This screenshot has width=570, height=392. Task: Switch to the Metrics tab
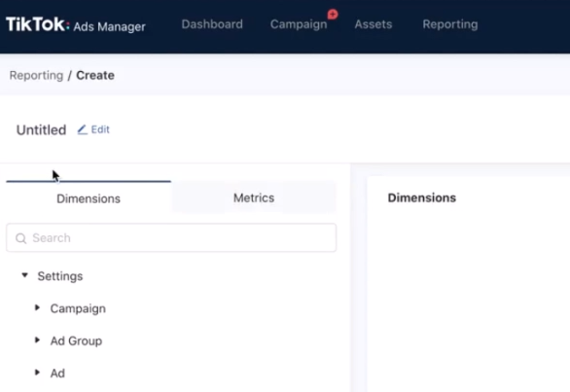[x=254, y=197]
